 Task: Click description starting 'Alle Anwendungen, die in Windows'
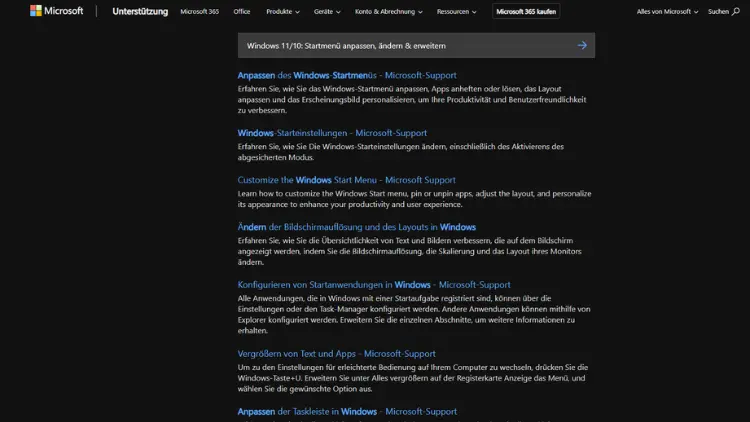coord(414,314)
